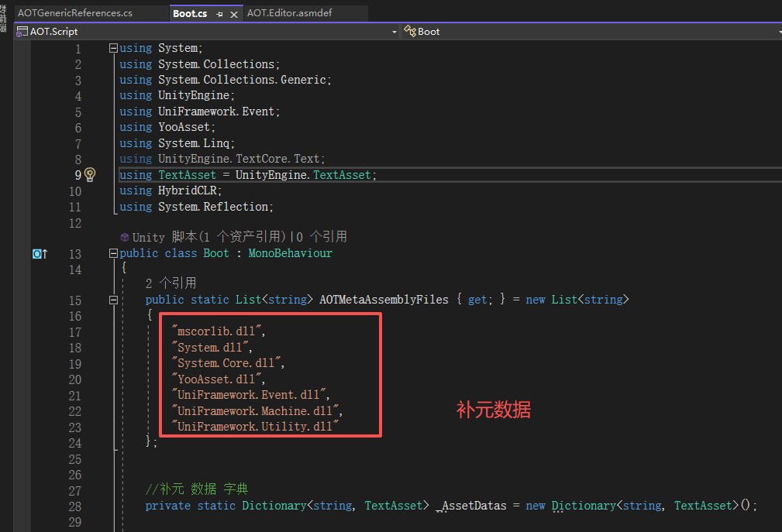The width and height of the screenshot is (782, 532).
Task: Open the AOT.Editor.asmdef tab
Action: point(289,13)
